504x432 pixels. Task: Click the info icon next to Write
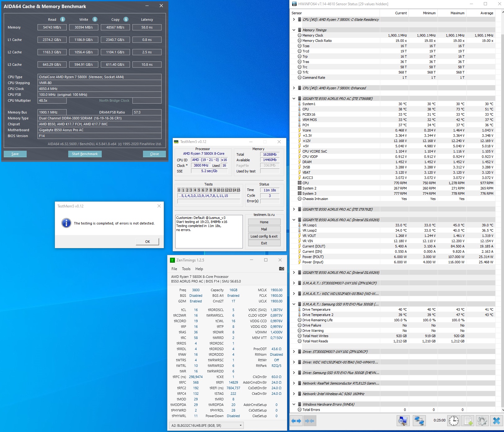pos(95,19)
